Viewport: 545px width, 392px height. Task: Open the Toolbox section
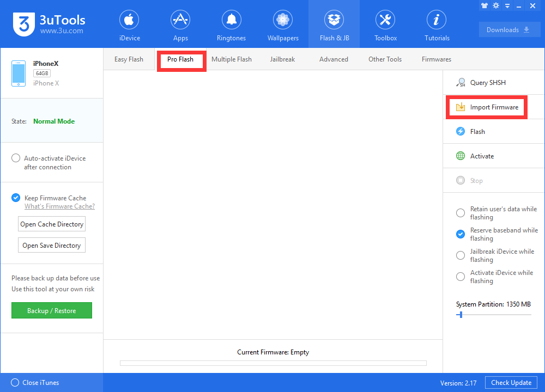[x=385, y=26]
